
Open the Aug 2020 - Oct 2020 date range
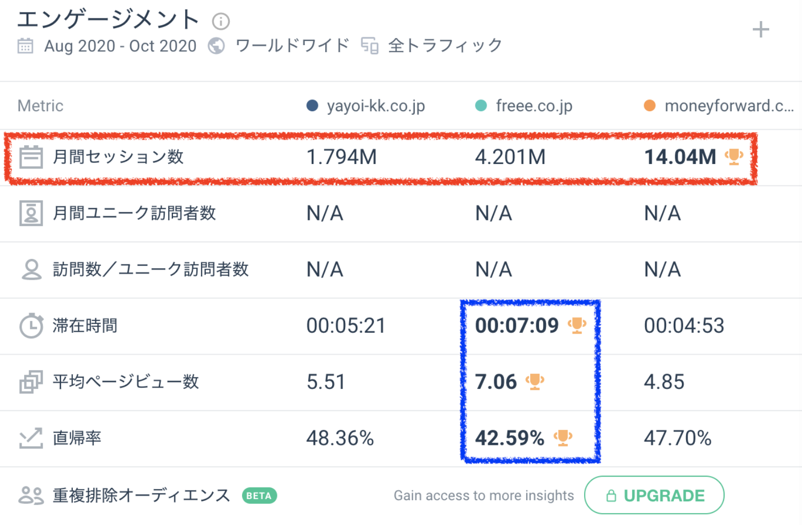pyautogui.click(x=120, y=46)
